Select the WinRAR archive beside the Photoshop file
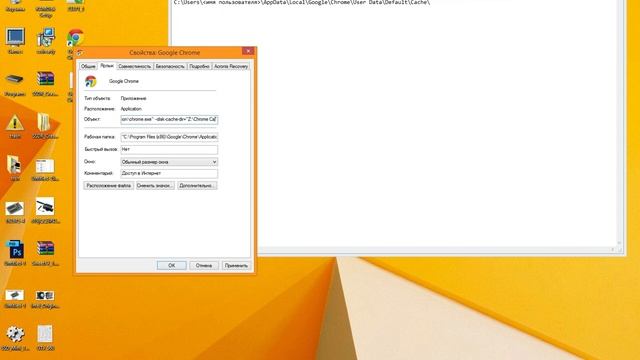Image resolution: width=640 pixels, height=360 pixels. tap(45, 249)
